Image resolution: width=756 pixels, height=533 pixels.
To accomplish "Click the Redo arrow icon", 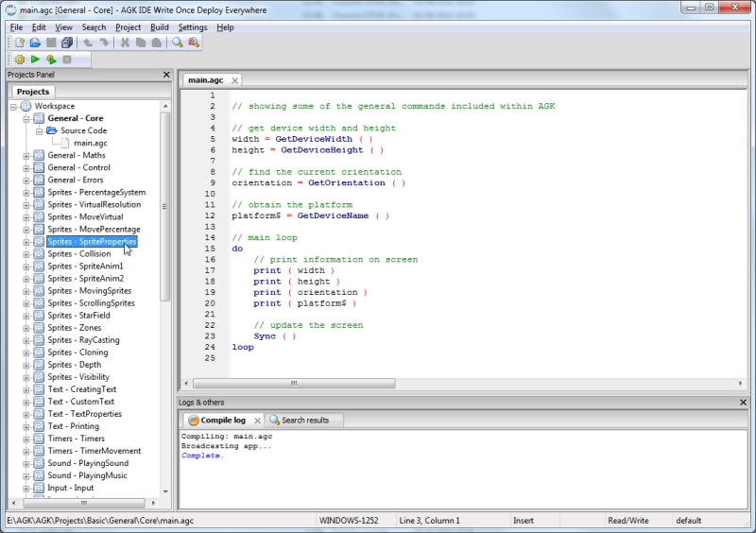I will (104, 43).
